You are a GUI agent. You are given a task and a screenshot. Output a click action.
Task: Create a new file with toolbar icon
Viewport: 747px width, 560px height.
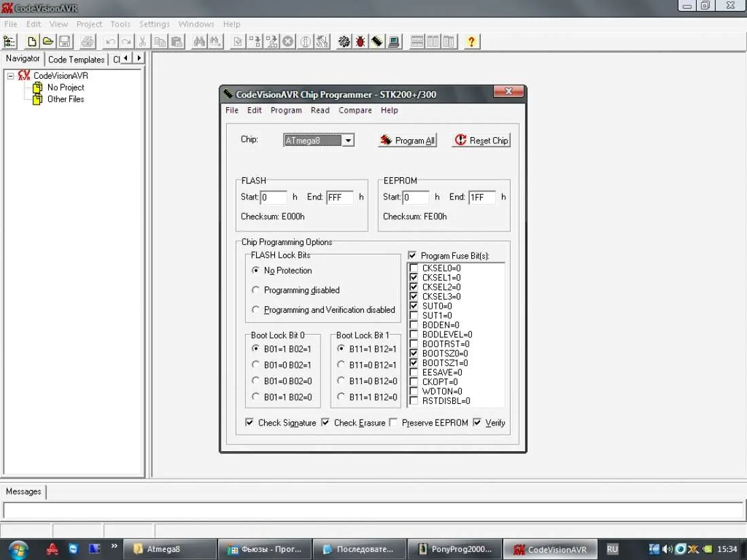(32, 42)
